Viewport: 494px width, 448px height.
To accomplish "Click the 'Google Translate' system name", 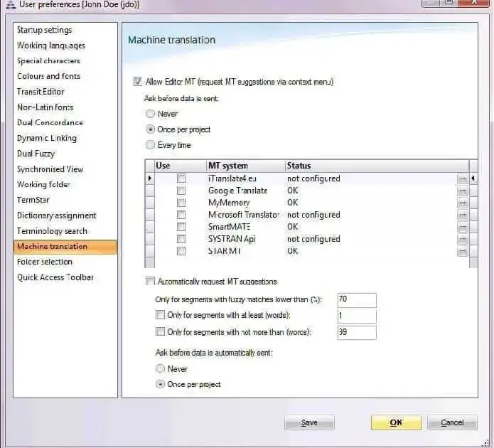I will click(238, 191).
